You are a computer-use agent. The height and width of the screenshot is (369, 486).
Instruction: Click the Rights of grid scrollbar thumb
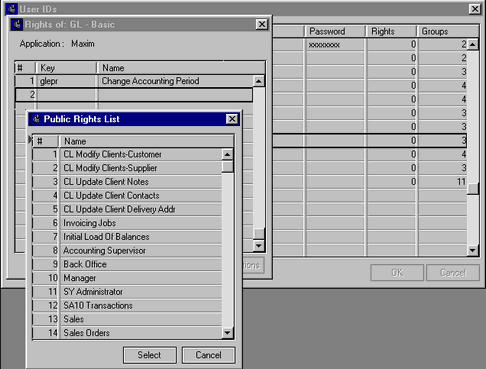coord(259,233)
